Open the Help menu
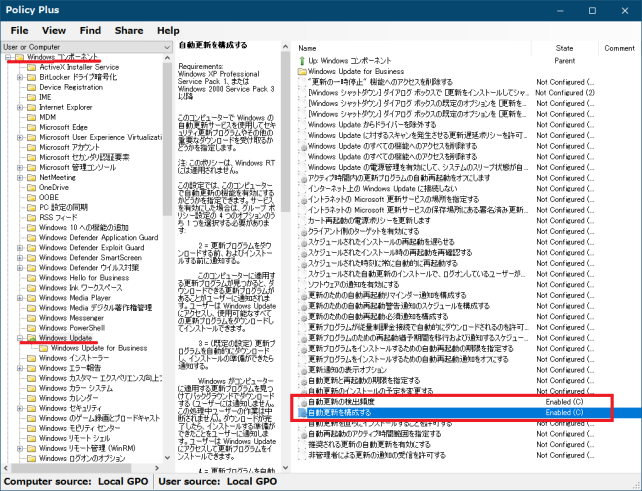This screenshot has width=642, height=491. (168, 31)
